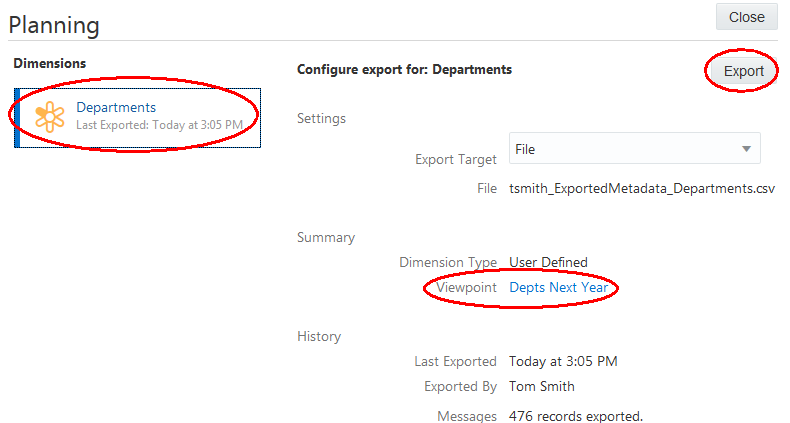The image size is (790, 423).
Task: Click the Summary section label
Action: pos(325,238)
